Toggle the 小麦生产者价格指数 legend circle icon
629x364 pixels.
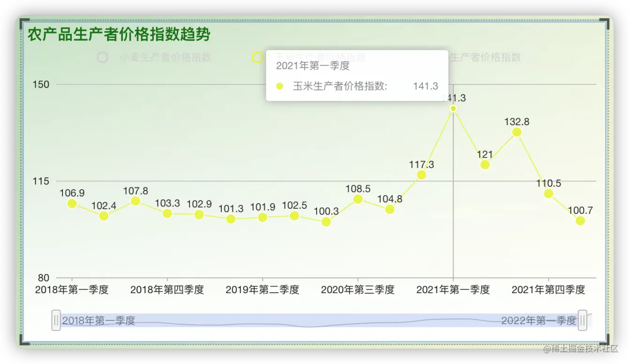point(102,58)
